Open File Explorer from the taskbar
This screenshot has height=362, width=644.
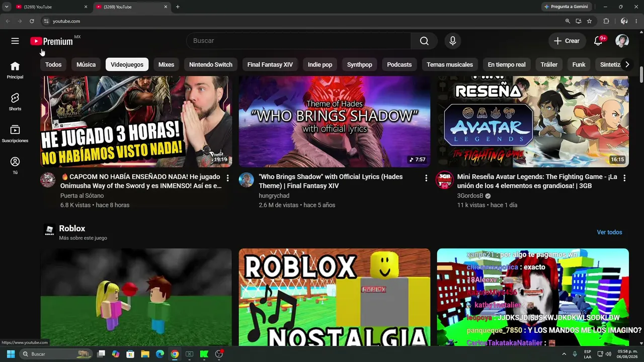[145, 354]
